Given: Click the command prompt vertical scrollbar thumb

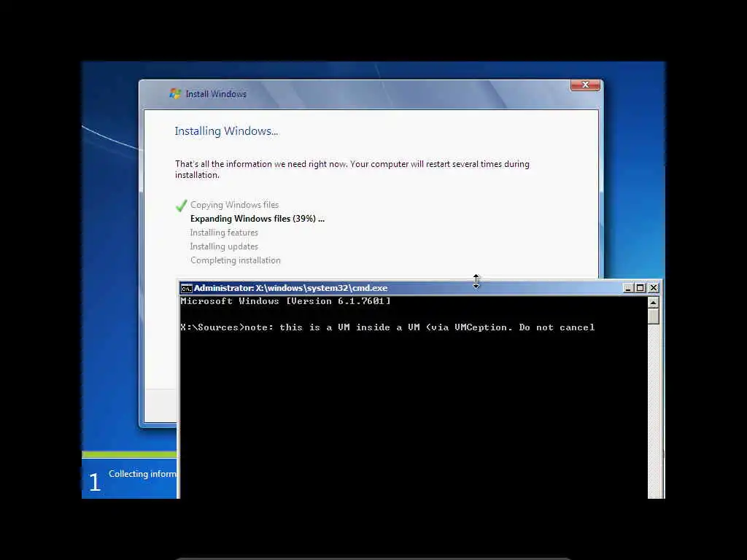Looking at the screenshot, I should 653,316.
